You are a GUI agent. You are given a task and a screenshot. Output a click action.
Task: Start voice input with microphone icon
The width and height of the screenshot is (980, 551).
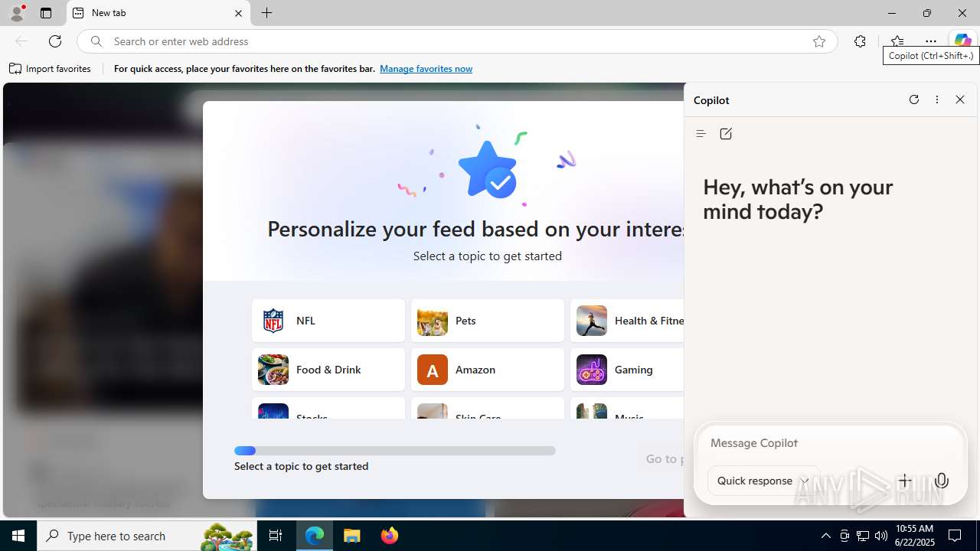pyautogui.click(x=942, y=481)
